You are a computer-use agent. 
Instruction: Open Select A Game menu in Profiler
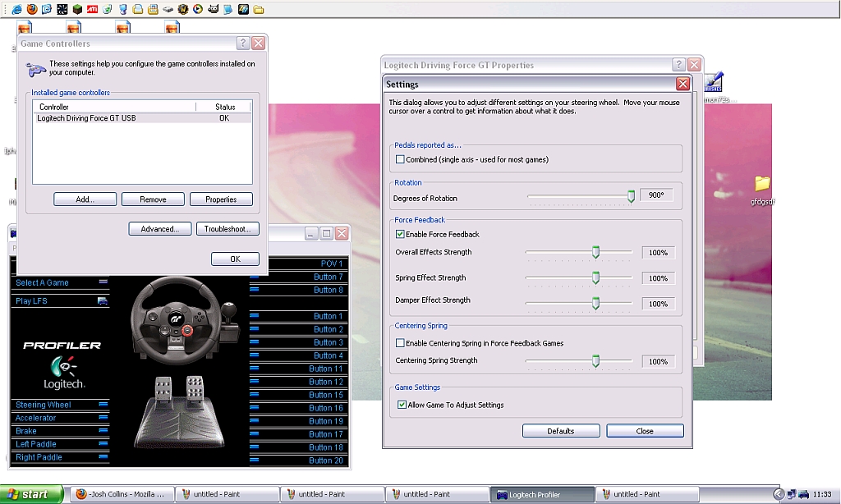60,282
